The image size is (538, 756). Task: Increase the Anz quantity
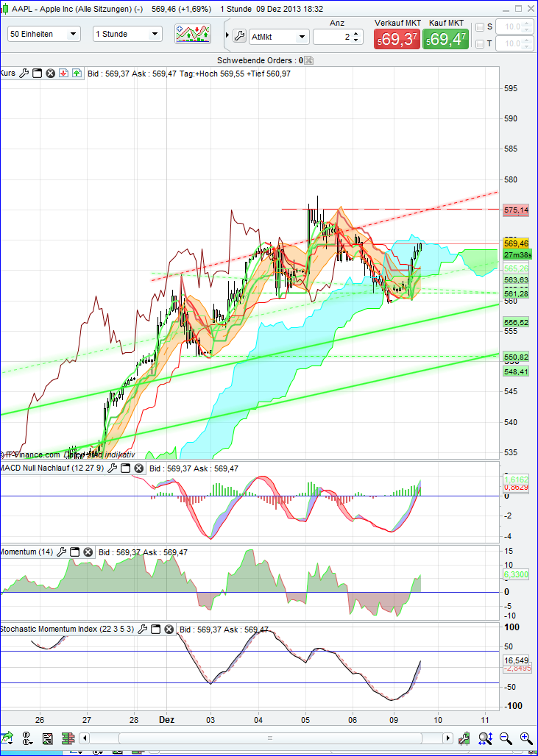coord(355,33)
